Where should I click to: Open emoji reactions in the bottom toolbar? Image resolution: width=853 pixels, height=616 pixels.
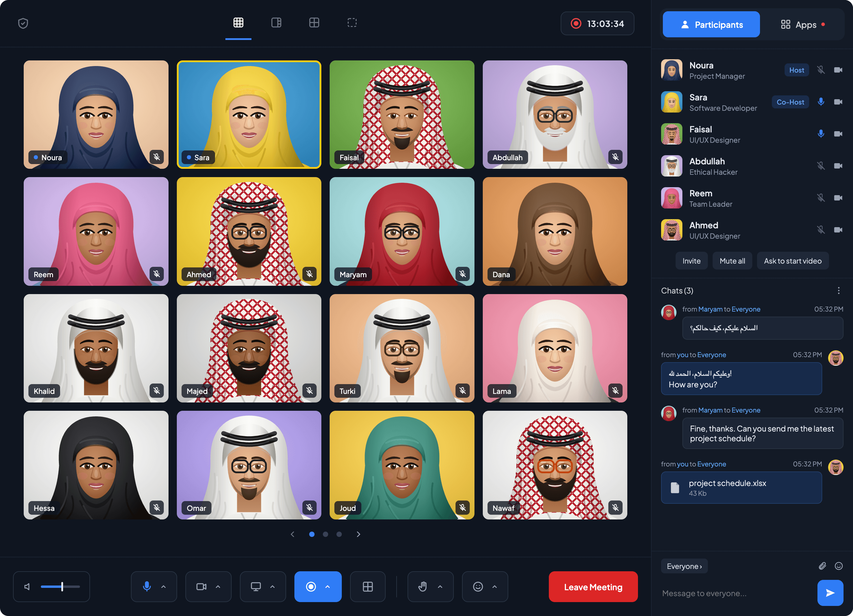(x=478, y=587)
